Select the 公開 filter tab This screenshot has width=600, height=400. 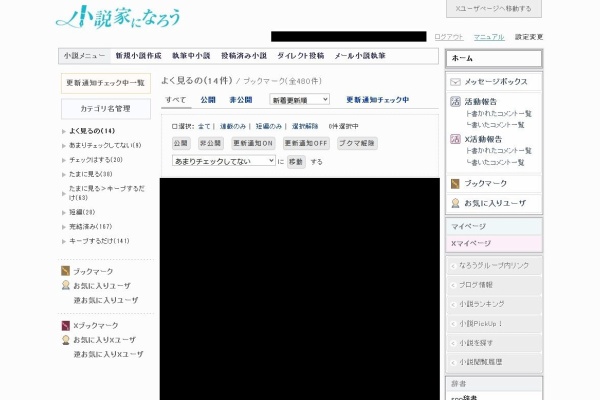tap(208, 100)
